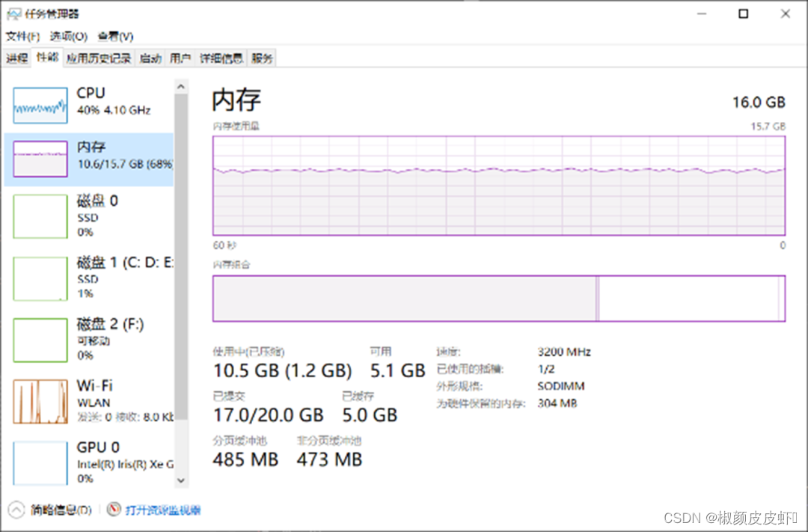Click the 3200 MHz speed value
808x532 pixels.
(564, 352)
